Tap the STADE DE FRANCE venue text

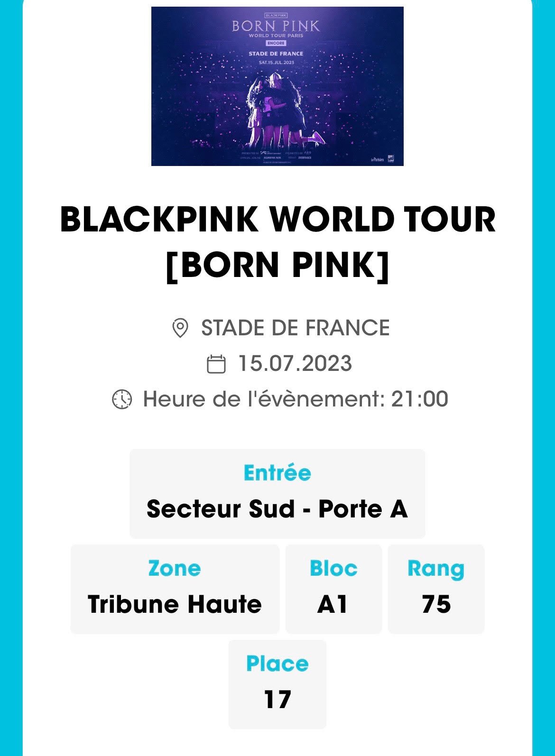295,328
